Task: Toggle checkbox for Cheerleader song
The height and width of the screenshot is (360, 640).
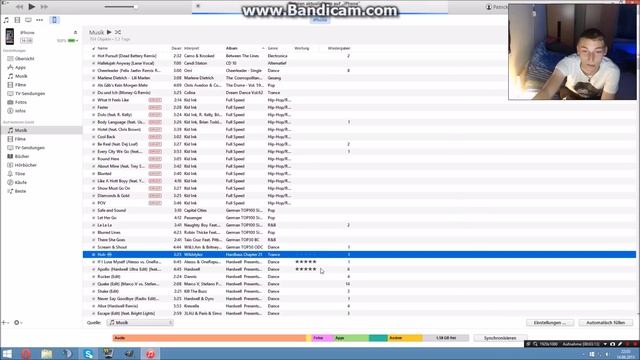Action: click(93, 71)
